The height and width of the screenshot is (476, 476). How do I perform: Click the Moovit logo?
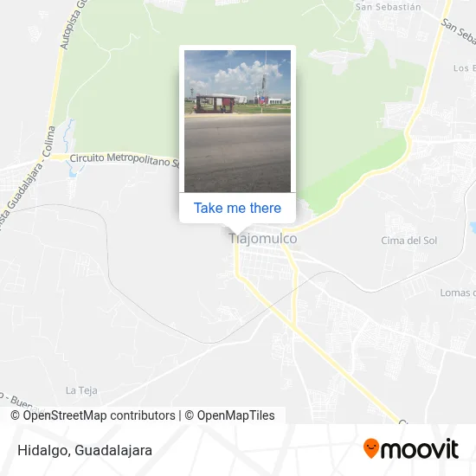pyautogui.click(x=411, y=448)
